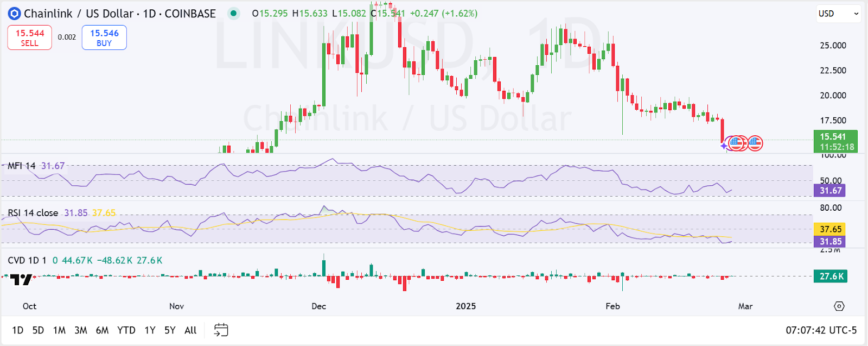This screenshot has height=346, width=868.
Task: Open chart settings gear icon
Action: (x=839, y=306)
